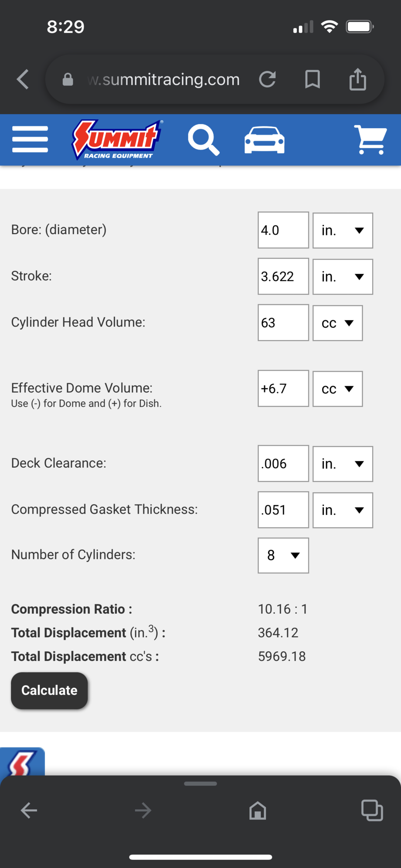
Task: Open the Summit hamburger menu
Action: [30, 140]
